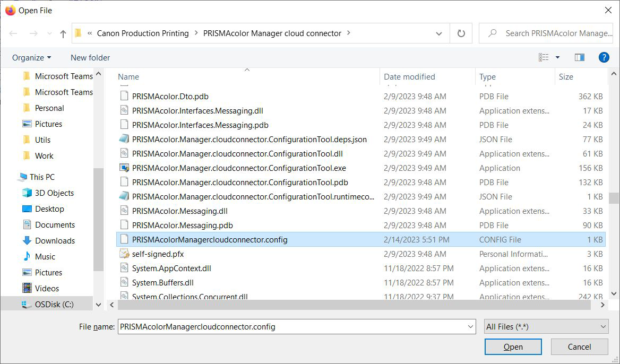Click into the Search PRISMAcolor Manager field
The width and height of the screenshot is (620, 364).
546,33
